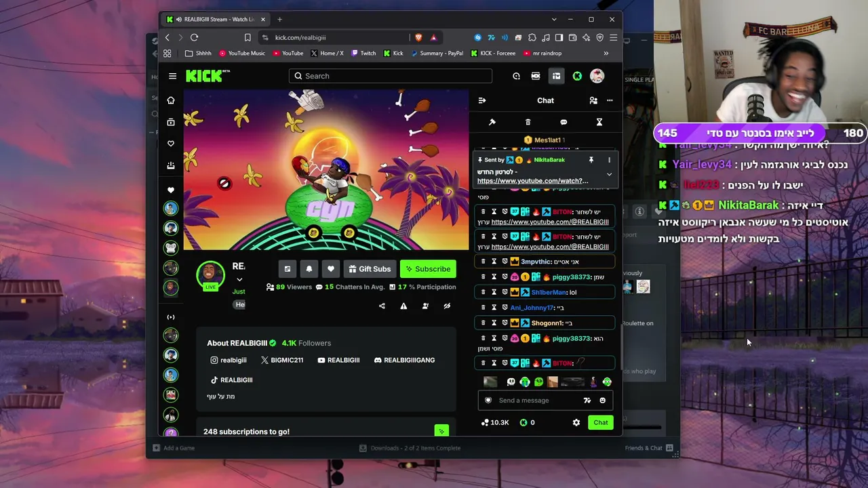Open the Following heart icon in sidebar
This screenshot has height=488, width=868.
click(171, 144)
